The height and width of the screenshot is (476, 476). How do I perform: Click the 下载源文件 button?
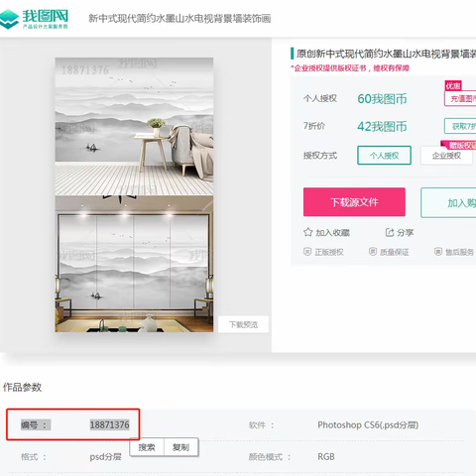click(354, 202)
